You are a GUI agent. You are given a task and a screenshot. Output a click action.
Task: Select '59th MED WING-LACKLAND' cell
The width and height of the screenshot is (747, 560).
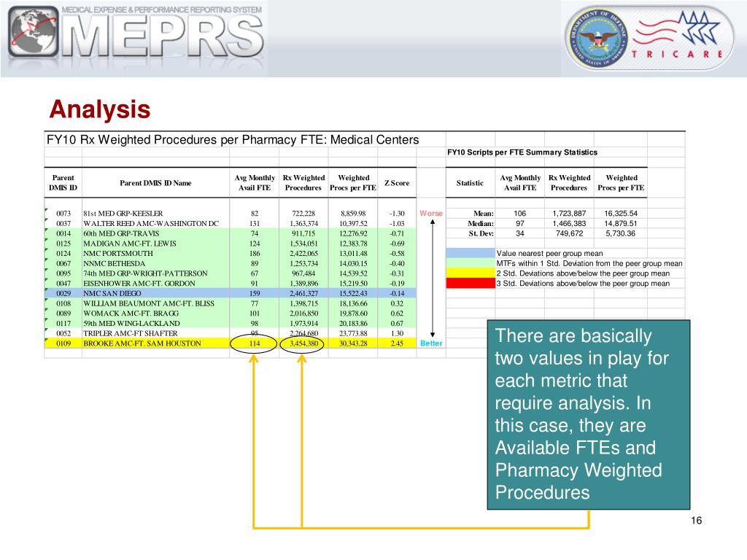[131, 323]
